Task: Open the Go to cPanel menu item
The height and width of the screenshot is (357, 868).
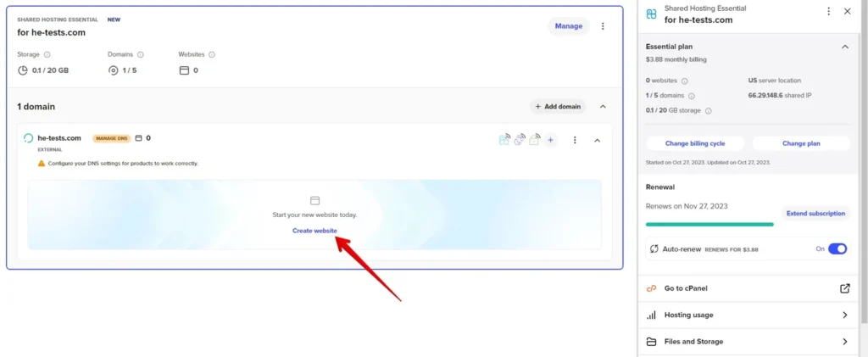Action: 748,288
